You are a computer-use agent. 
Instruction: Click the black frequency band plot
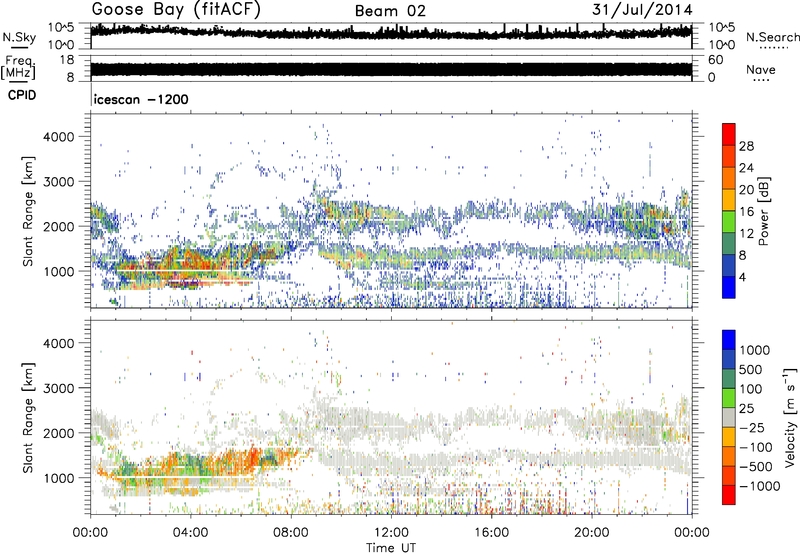tap(391, 70)
